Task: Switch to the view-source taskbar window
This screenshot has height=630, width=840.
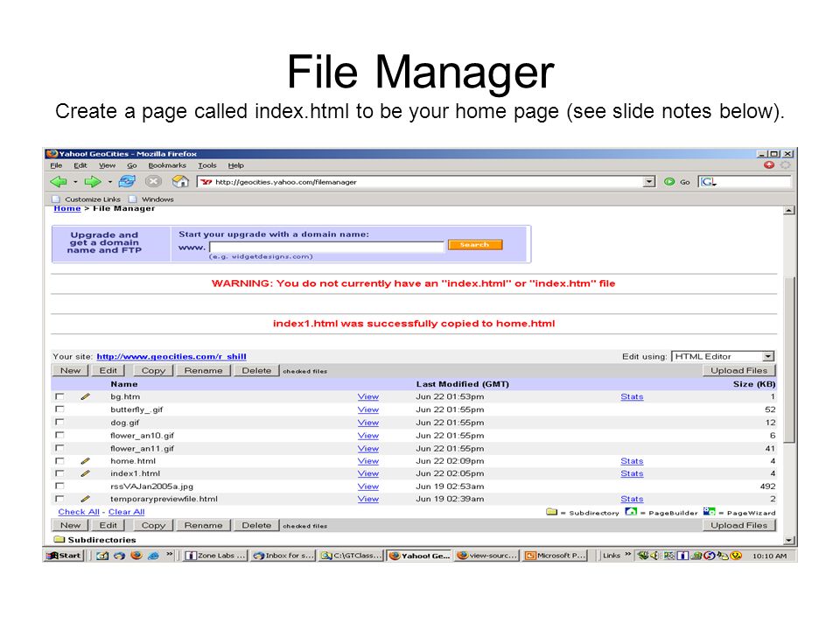Action: (486, 556)
